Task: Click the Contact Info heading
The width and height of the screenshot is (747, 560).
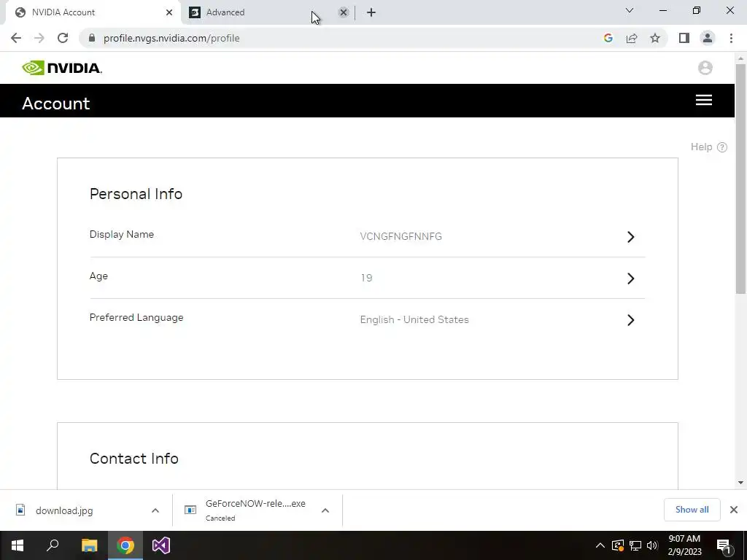Action: click(134, 459)
